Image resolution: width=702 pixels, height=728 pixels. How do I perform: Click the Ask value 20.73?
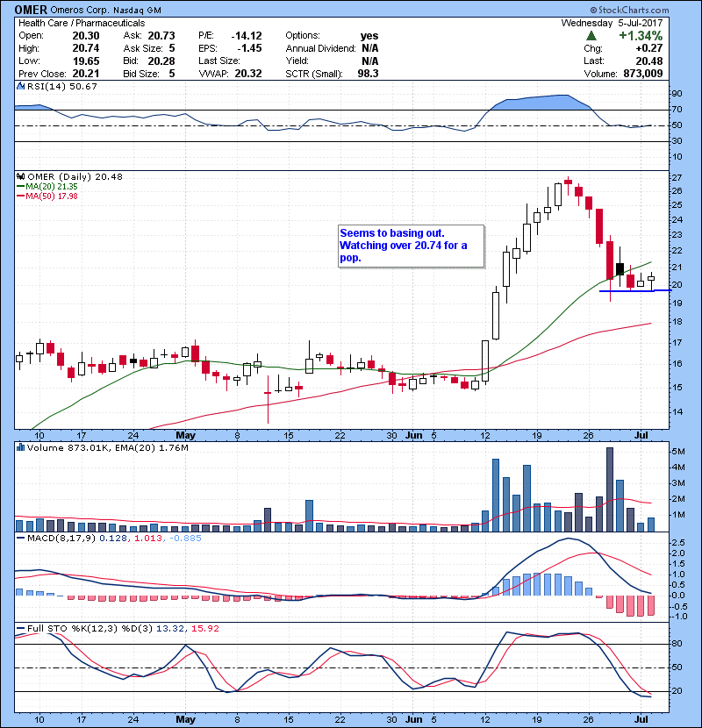pos(161,36)
